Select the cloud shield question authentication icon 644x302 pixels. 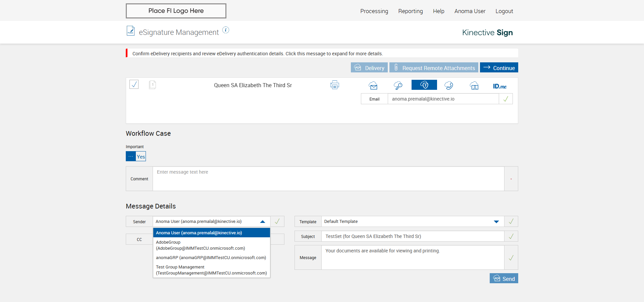(424, 85)
